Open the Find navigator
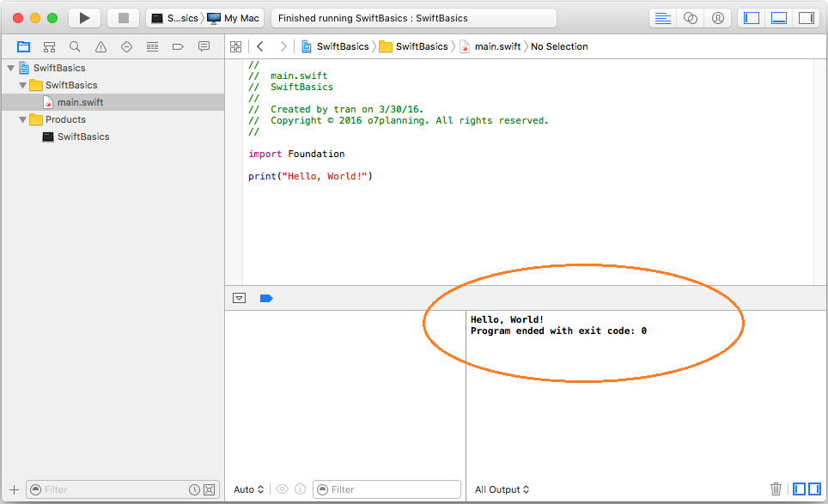This screenshot has height=504, width=828. pyautogui.click(x=75, y=46)
